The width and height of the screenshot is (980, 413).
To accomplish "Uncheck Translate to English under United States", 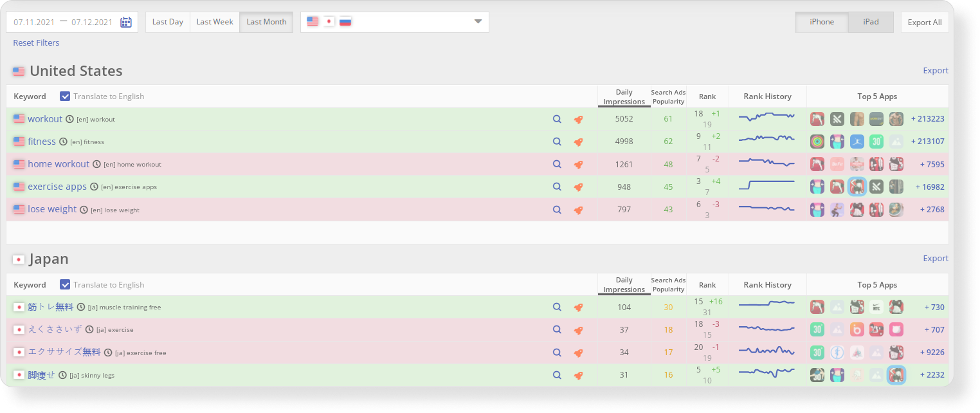I will (x=65, y=96).
